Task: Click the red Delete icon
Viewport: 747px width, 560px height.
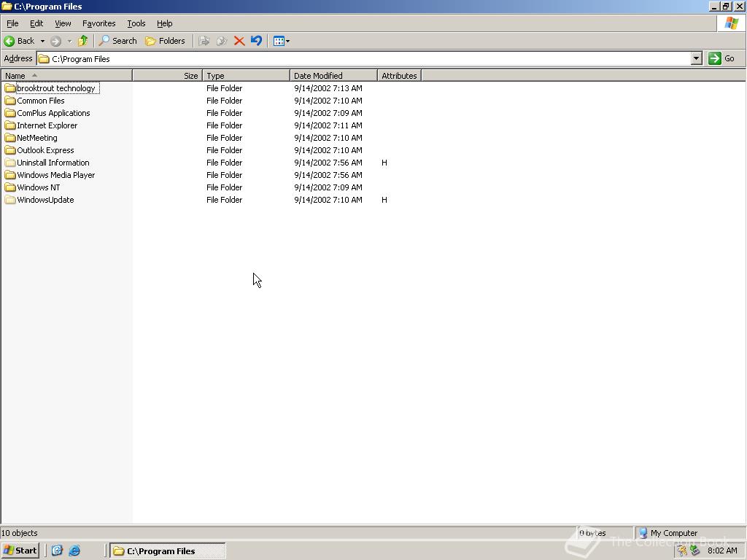Action: [239, 41]
